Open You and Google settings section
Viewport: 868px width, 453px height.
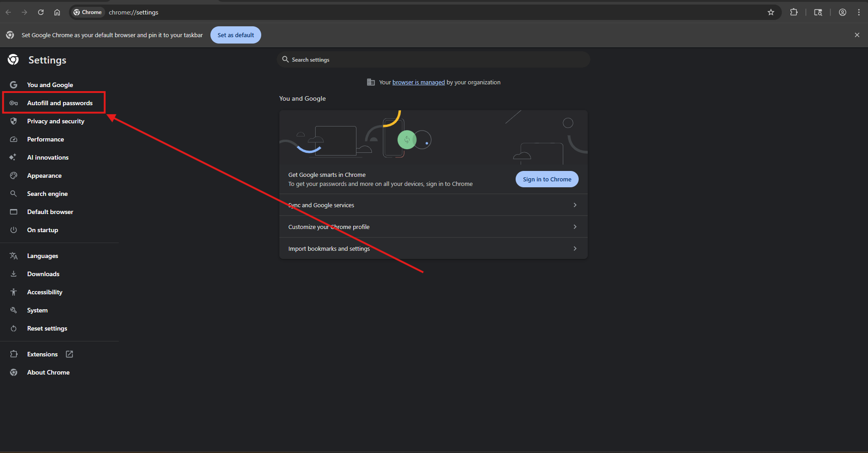tap(50, 85)
